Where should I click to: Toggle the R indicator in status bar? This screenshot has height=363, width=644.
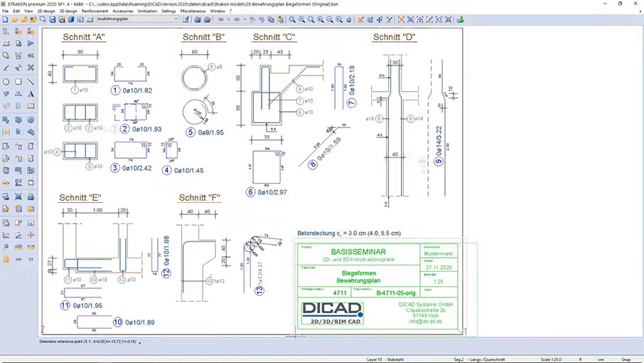point(582,359)
